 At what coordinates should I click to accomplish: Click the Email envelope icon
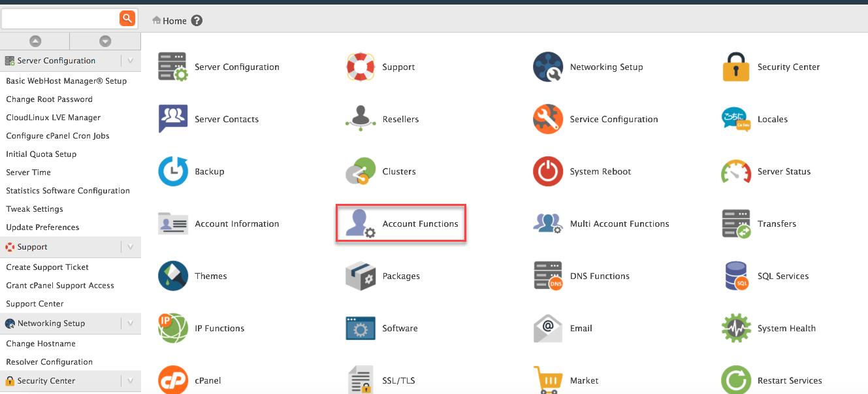(548, 328)
